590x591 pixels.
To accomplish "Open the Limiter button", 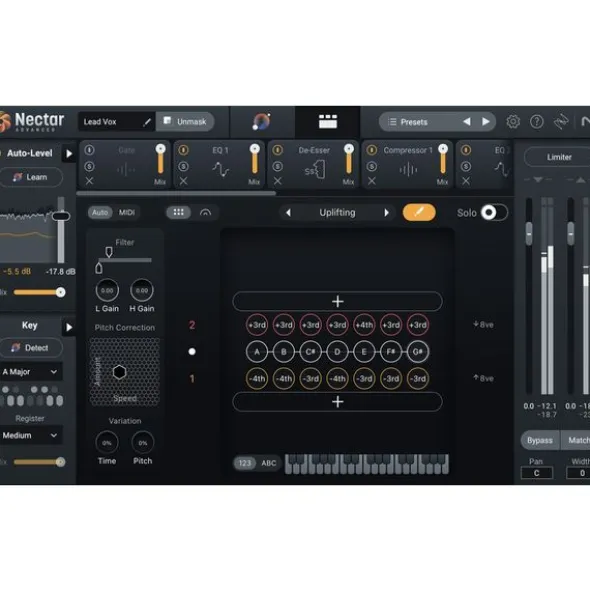I will pos(558,157).
